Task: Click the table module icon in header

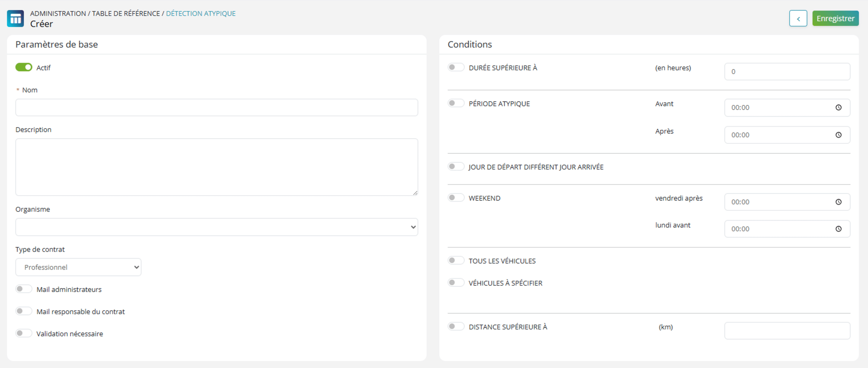Action: point(15,19)
